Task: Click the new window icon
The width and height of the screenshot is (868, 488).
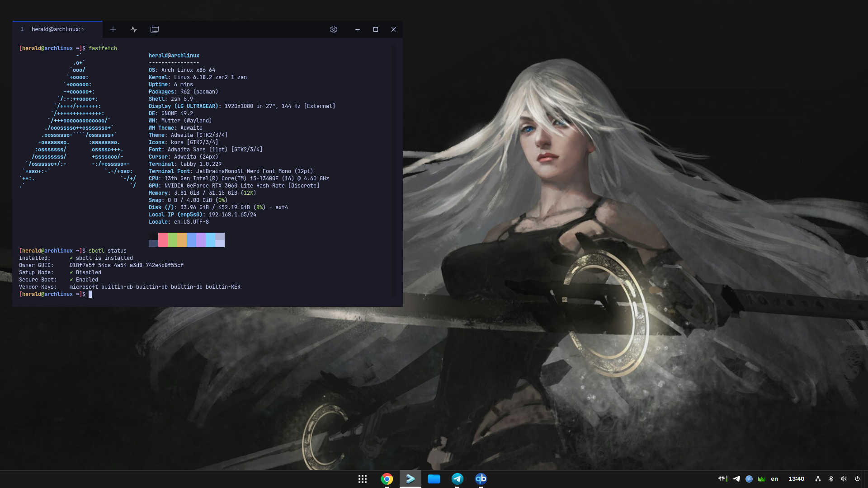Action: coord(155,29)
